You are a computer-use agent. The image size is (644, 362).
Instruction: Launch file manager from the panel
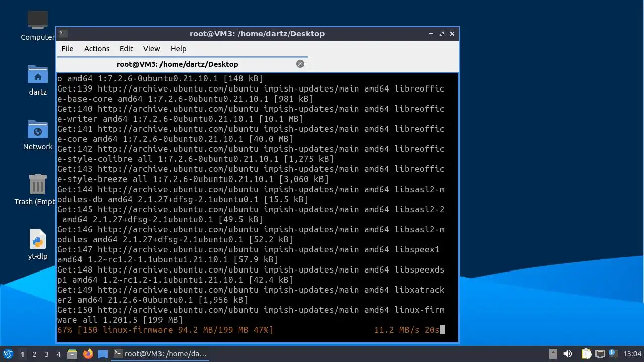pyautogui.click(x=72, y=354)
